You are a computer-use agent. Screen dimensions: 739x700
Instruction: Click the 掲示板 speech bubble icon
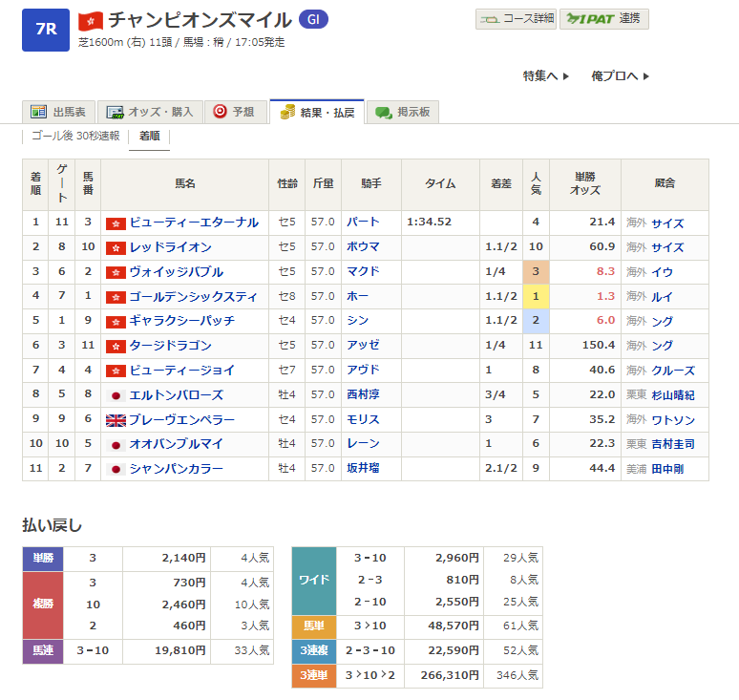tap(384, 112)
